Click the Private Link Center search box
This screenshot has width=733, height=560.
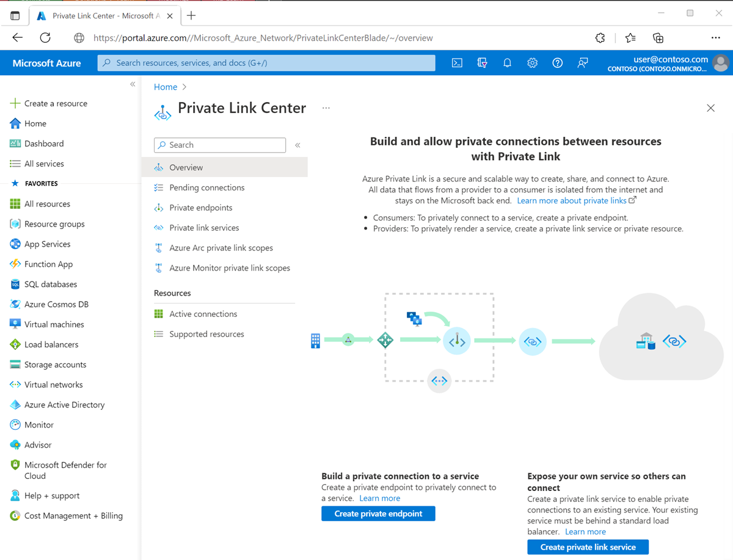pos(220,145)
